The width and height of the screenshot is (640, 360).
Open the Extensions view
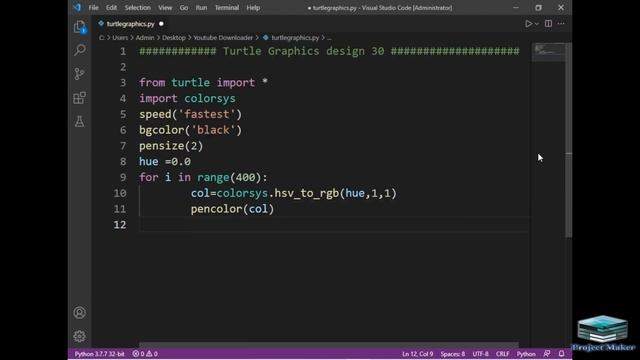[x=80, y=98]
